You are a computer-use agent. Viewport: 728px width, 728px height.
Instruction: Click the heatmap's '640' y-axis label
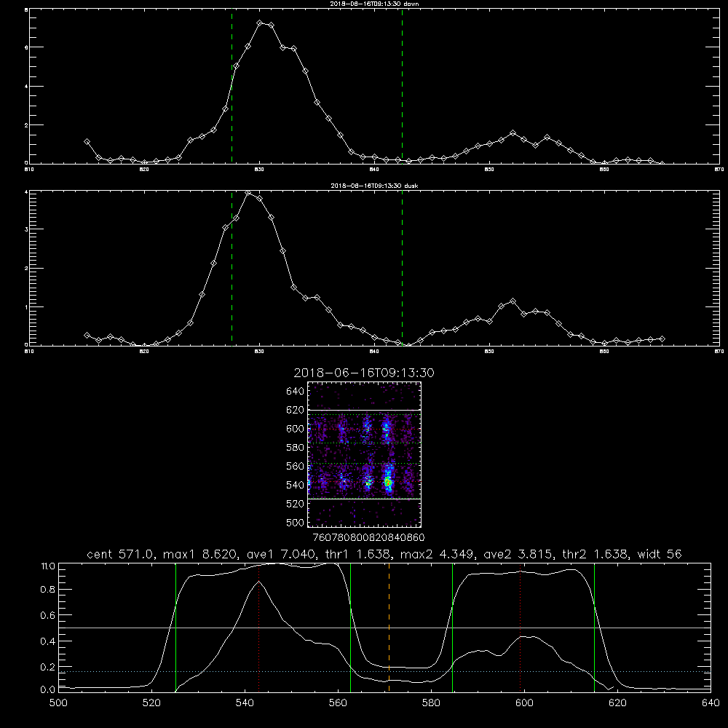(x=296, y=391)
